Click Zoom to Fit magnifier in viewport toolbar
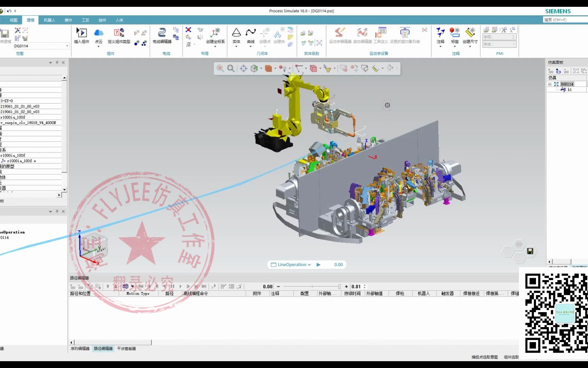This screenshot has height=368, width=588. click(231, 68)
